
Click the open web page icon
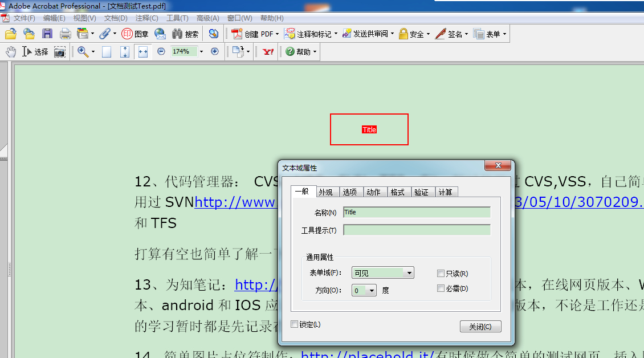coord(28,34)
